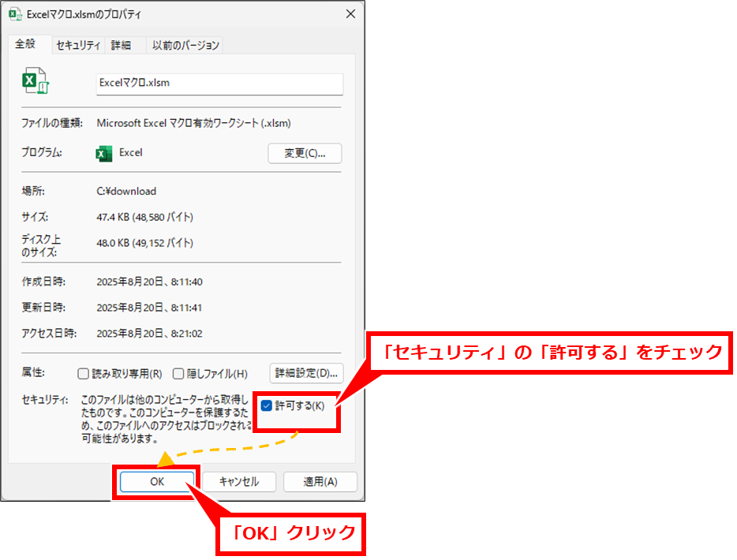Click creation date 2025年8月20日、8:11:40
The height and width of the screenshot is (560, 737).
[x=149, y=282]
